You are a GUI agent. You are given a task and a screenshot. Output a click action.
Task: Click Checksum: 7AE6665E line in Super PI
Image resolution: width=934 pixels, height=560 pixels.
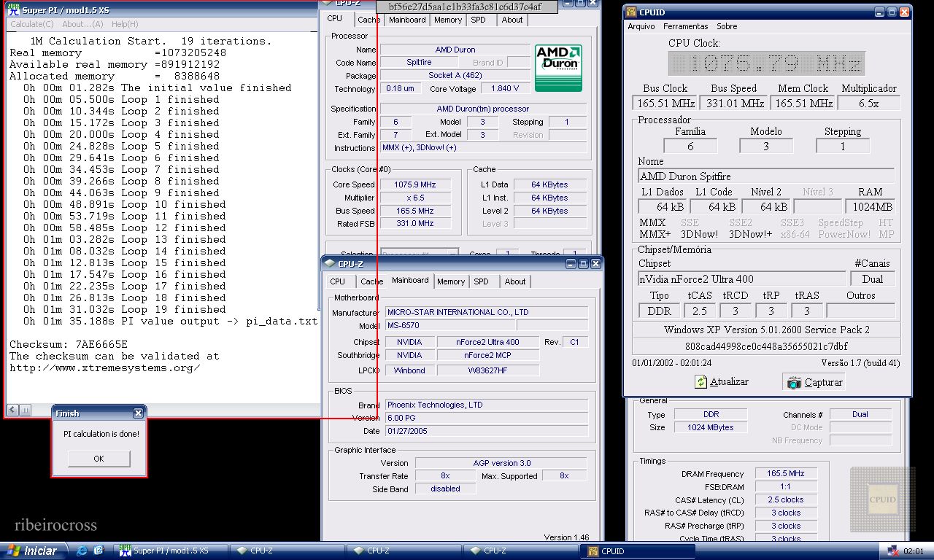tap(69, 344)
